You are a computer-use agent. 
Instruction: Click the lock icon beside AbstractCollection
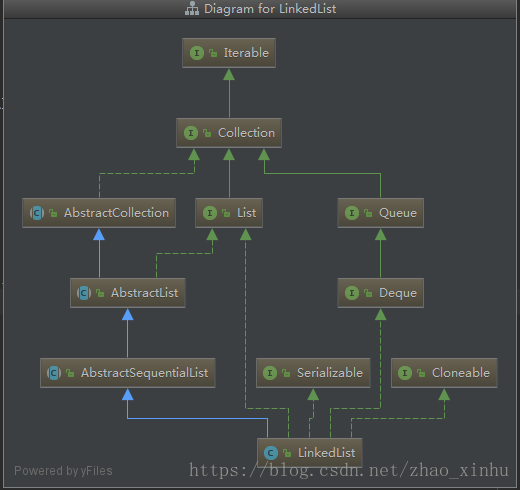click(53, 213)
